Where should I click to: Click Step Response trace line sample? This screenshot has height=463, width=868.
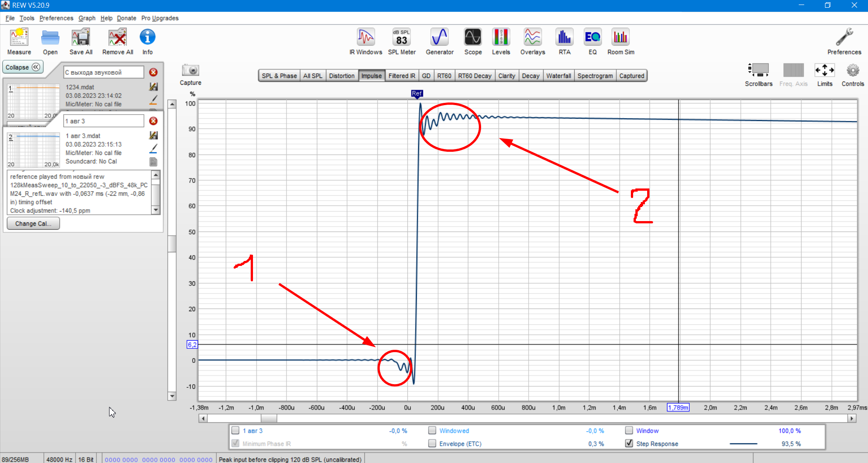tap(743, 444)
